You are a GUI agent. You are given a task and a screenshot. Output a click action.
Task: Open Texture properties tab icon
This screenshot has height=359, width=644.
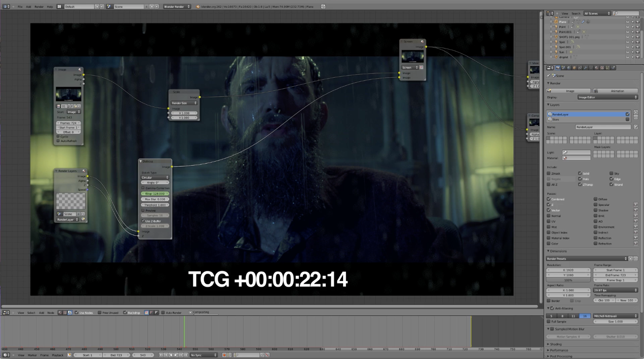(x=602, y=68)
